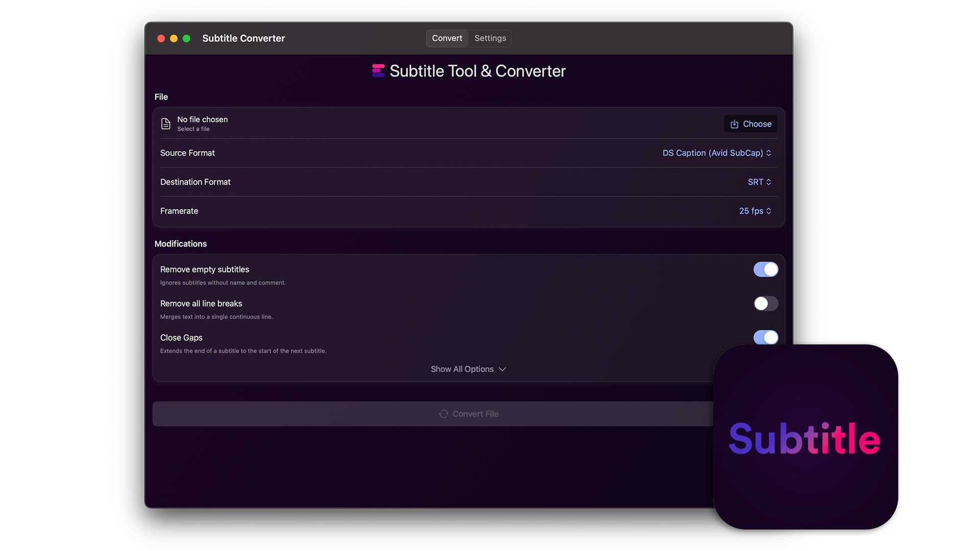Enable Remove all line breaks toggle
This screenshot has width=980, height=551.
coord(766,304)
